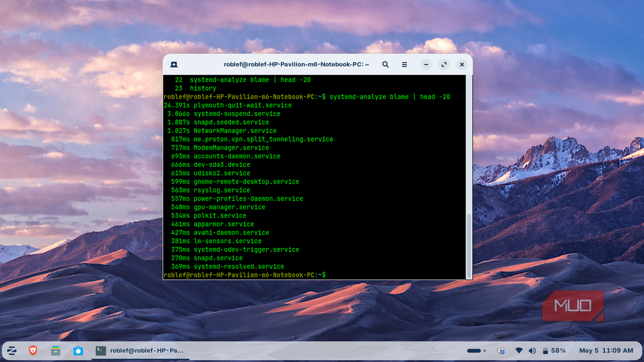The image size is (644, 362).
Task: Open the terminal hamburger menu
Action: (x=404, y=64)
